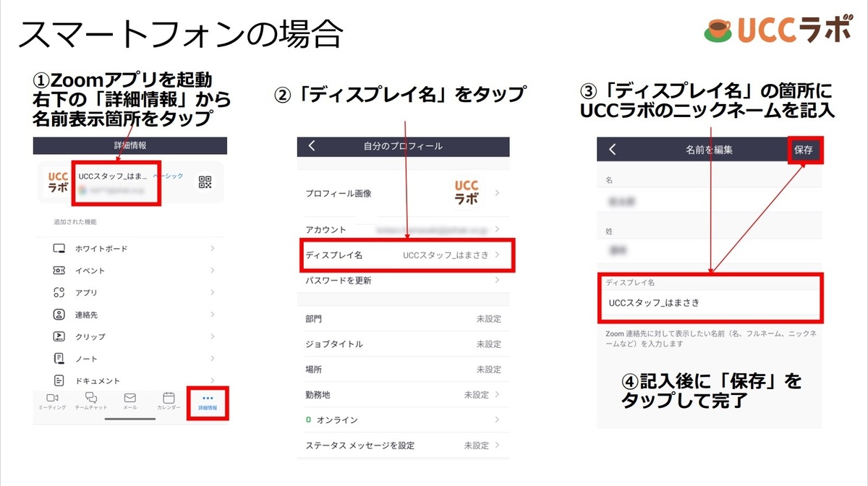Viewport: 868px width, 486px height.
Task: Tap the ベーシック plan link
Action: [x=168, y=176]
